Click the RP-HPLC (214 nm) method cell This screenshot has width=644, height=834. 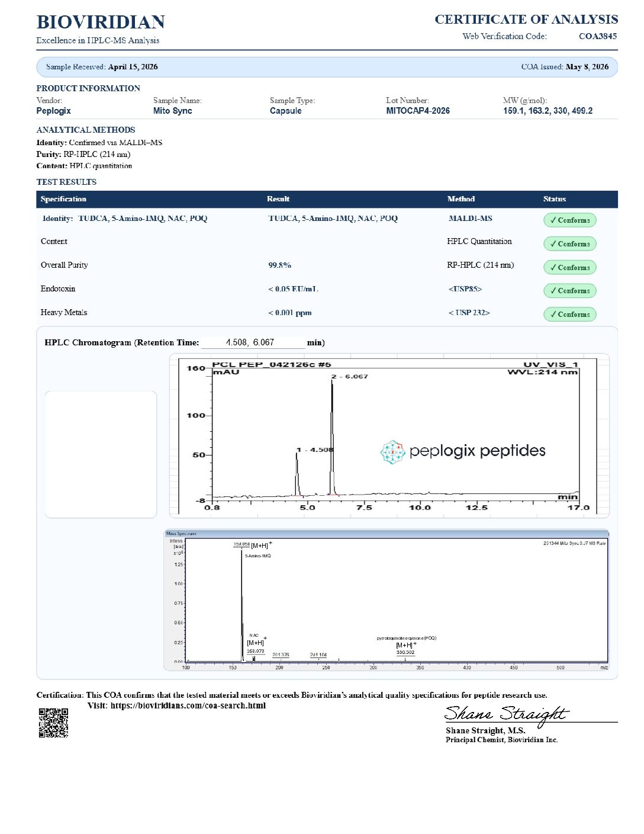(481, 265)
